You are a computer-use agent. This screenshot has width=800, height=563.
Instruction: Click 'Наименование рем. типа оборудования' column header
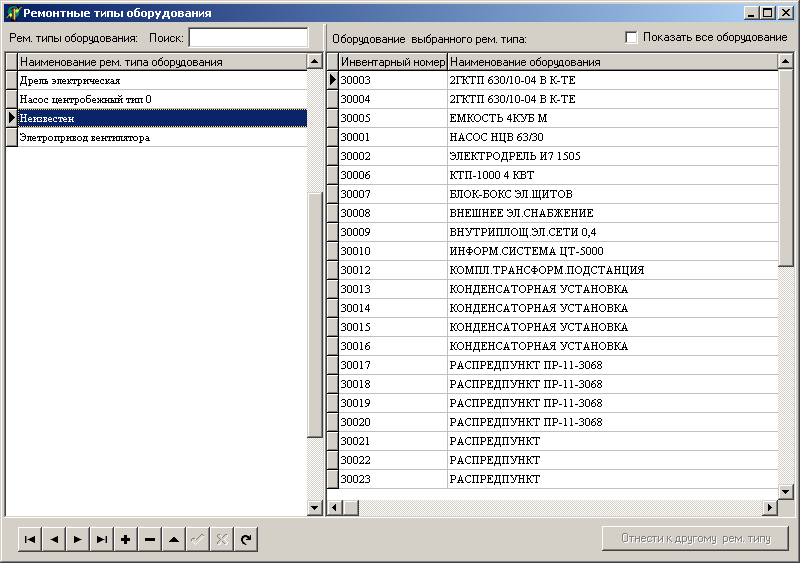point(162,62)
